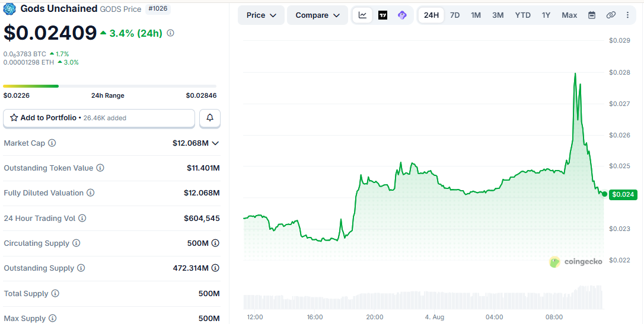This screenshot has width=644, height=324.
Task: Select the 3M timeframe tab
Action: tap(498, 15)
